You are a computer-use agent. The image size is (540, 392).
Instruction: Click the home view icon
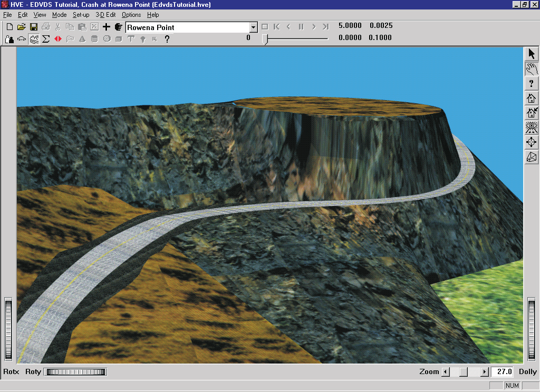(532, 98)
